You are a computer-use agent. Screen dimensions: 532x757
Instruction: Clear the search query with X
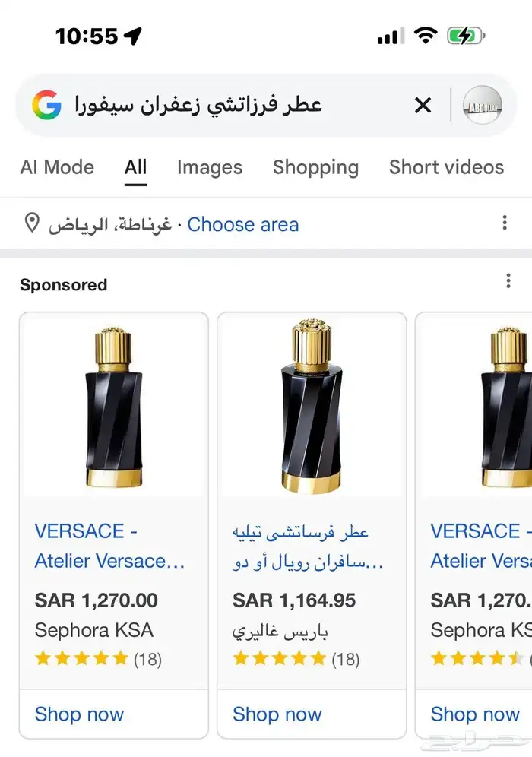pos(423,105)
